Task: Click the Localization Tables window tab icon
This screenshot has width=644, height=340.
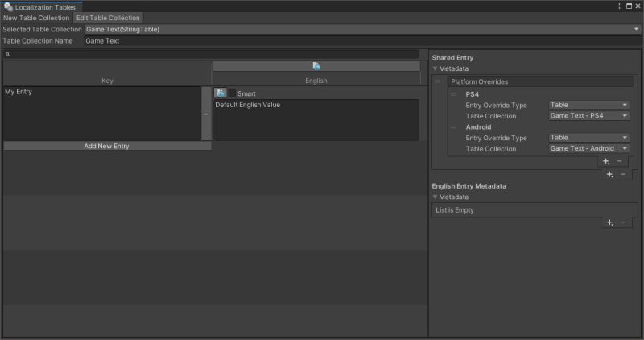Action: coord(8,7)
